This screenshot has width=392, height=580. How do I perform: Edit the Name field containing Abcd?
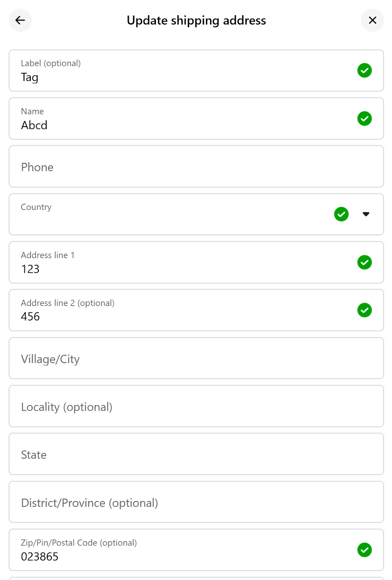[x=196, y=119]
